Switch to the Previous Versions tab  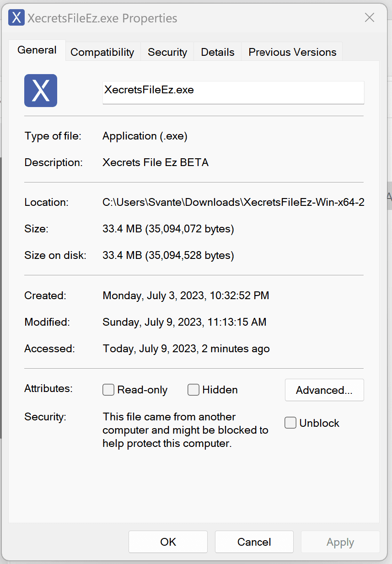(291, 52)
